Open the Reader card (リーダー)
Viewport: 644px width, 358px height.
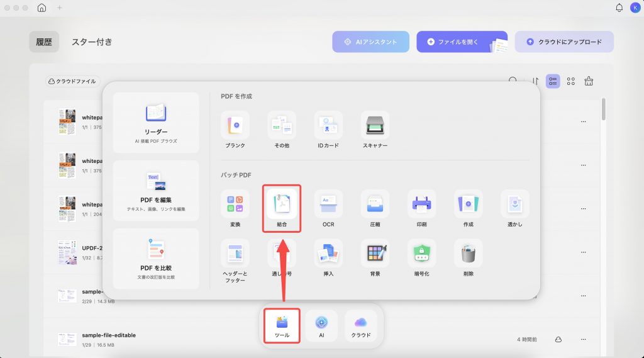pyautogui.click(x=156, y=123)
